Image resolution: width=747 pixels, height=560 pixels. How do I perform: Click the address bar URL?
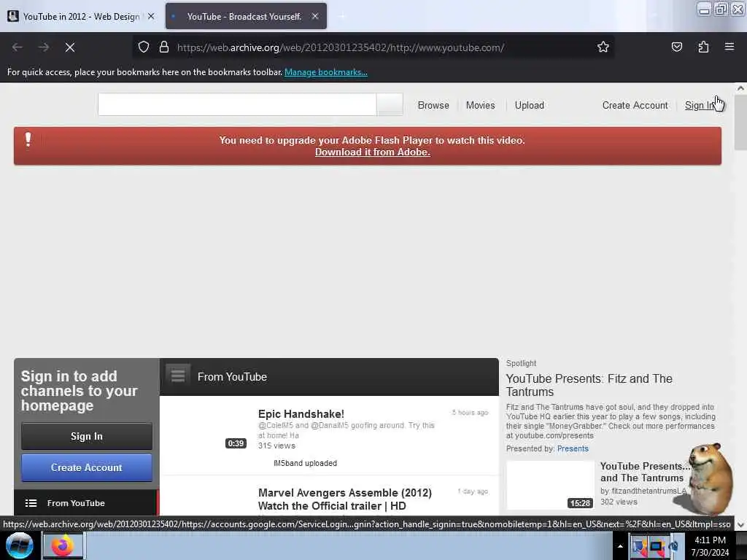tap(341, 47)
